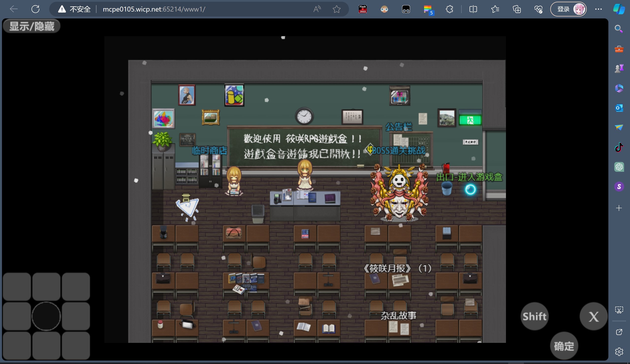Open sidebar settings gear
Screen dimensions: 630x364
click(619, 352)
